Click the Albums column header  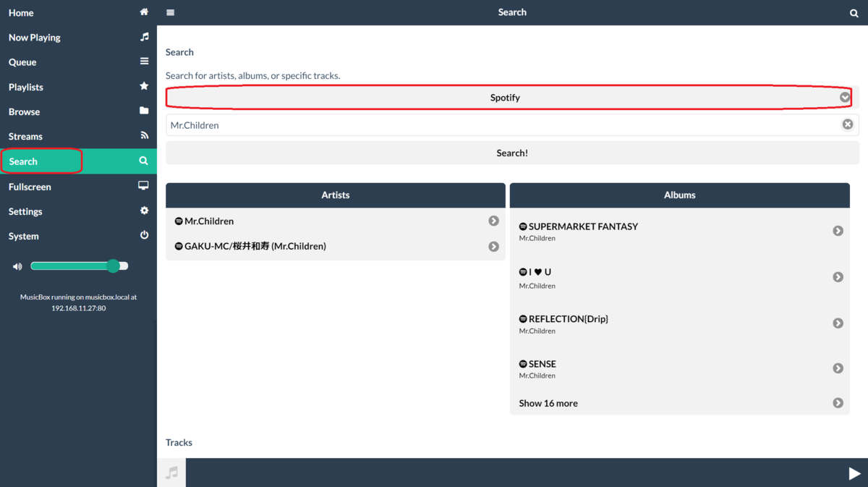click(x=679, y=195)
